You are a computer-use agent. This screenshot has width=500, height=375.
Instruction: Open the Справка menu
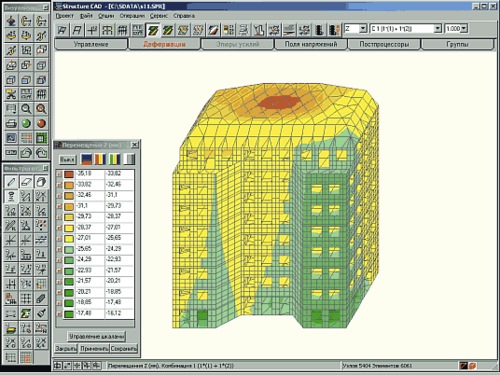click(184, 16)
